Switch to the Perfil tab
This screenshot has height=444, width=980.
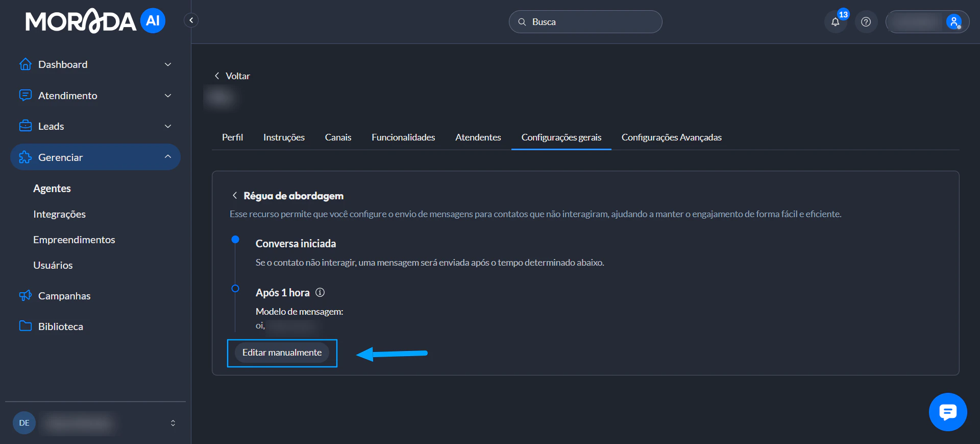coord(232,137)
